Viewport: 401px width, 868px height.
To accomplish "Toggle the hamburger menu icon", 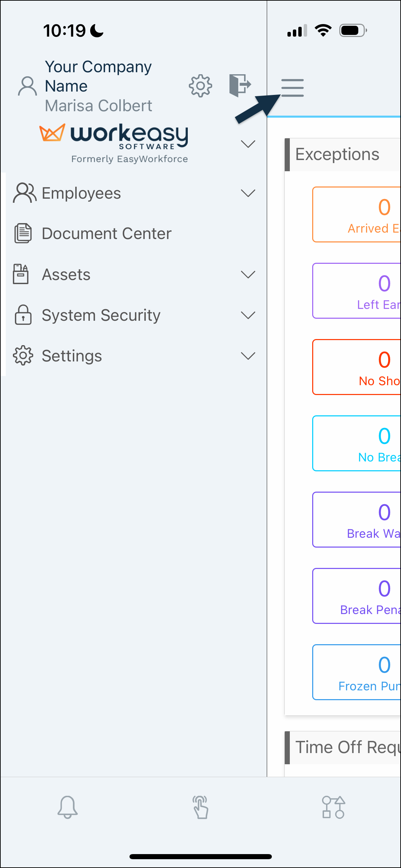I will point(293,88).
